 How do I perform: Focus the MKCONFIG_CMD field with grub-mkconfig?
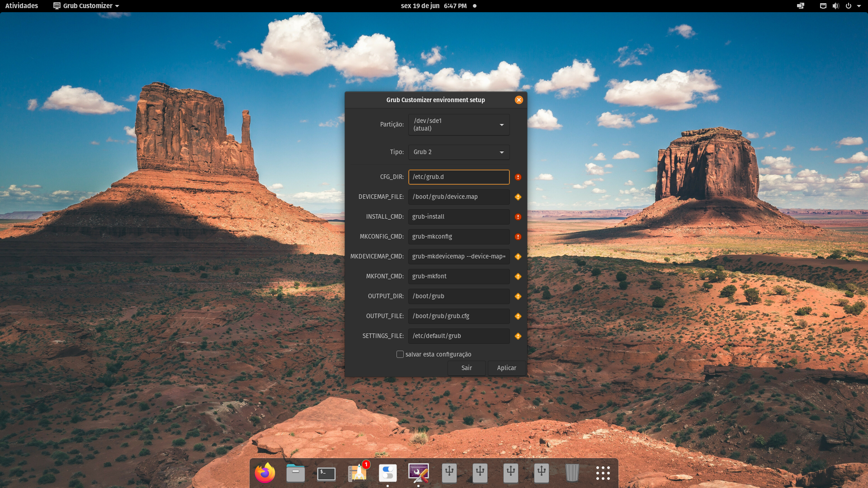click(x=459, y=237)
